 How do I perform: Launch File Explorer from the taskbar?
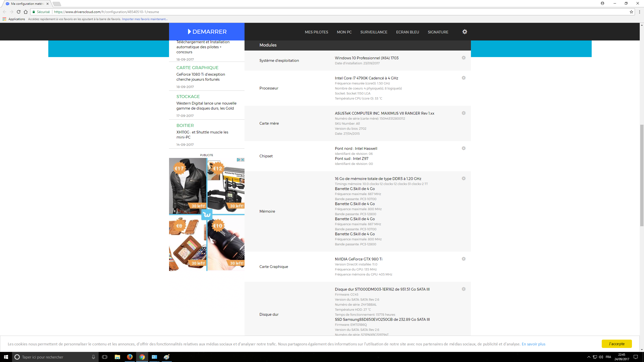117,357
